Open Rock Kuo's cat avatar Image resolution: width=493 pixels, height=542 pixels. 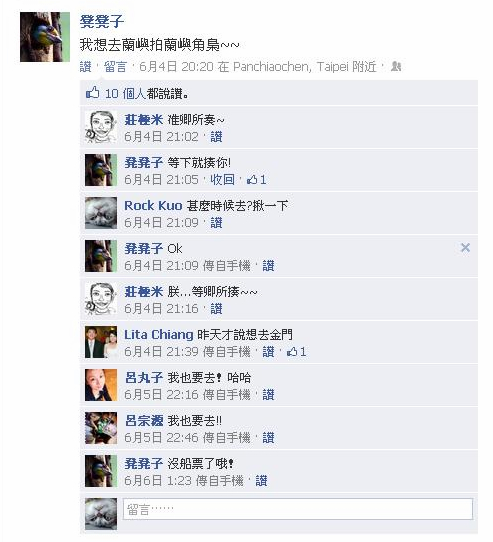[x=101, y=213]
